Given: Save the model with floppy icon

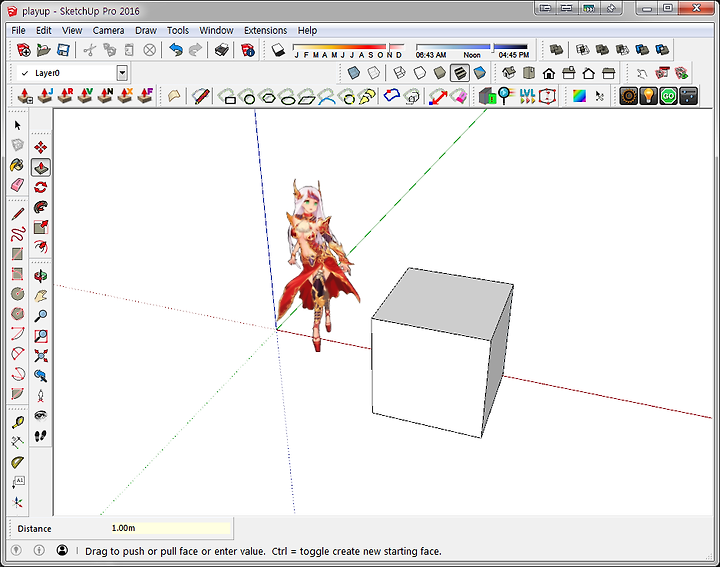Looking at the screenshot, I should click(63, 50).
